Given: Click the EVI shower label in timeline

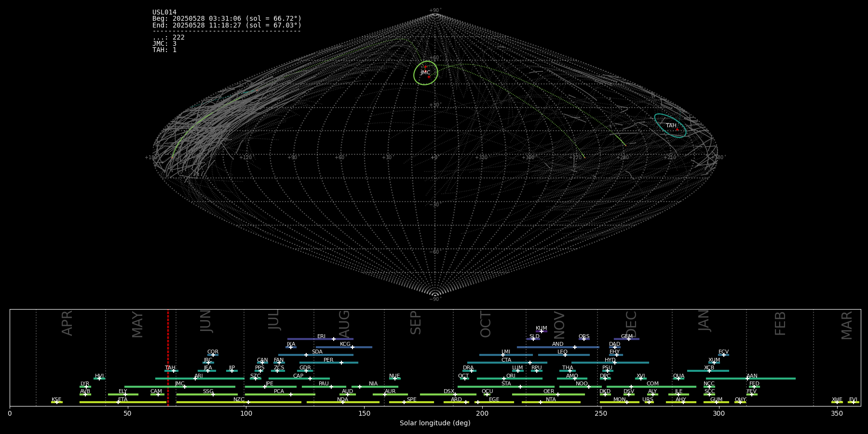Looking at the screenshot, I should click(853, 400).
